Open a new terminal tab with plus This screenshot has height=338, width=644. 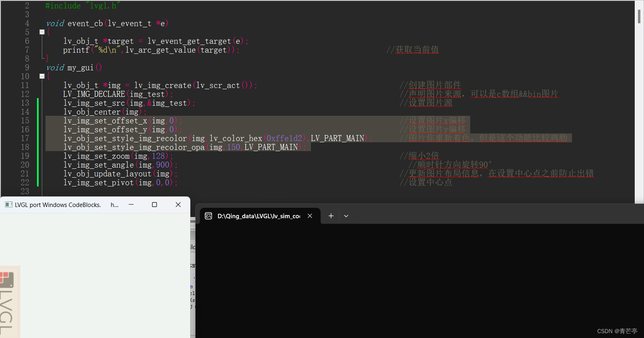(x=331, y=216)
